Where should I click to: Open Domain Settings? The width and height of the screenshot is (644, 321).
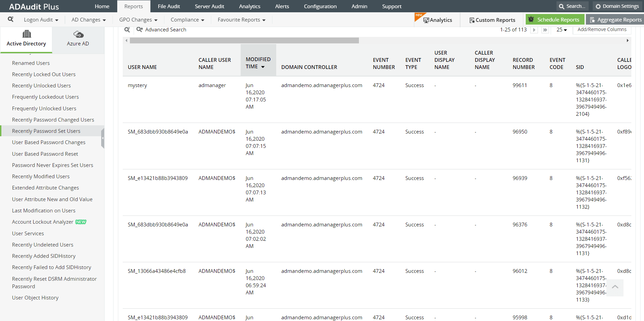tap(617, 6)
